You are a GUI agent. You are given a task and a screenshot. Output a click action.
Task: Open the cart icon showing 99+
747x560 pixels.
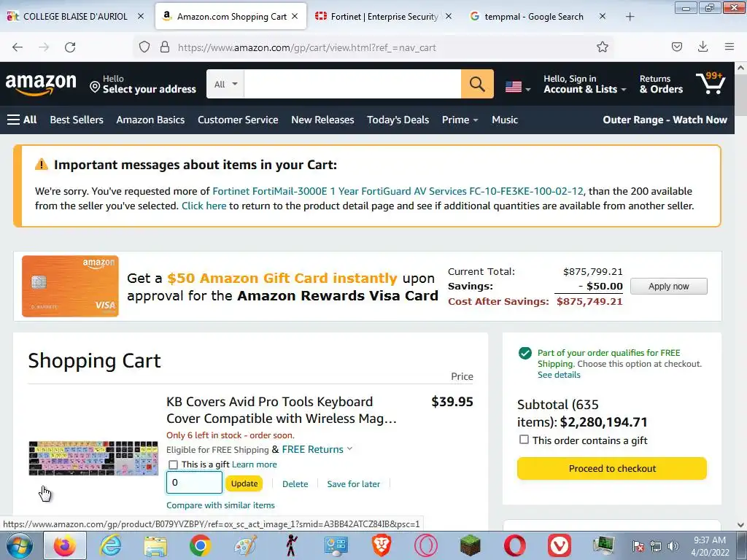711,83
